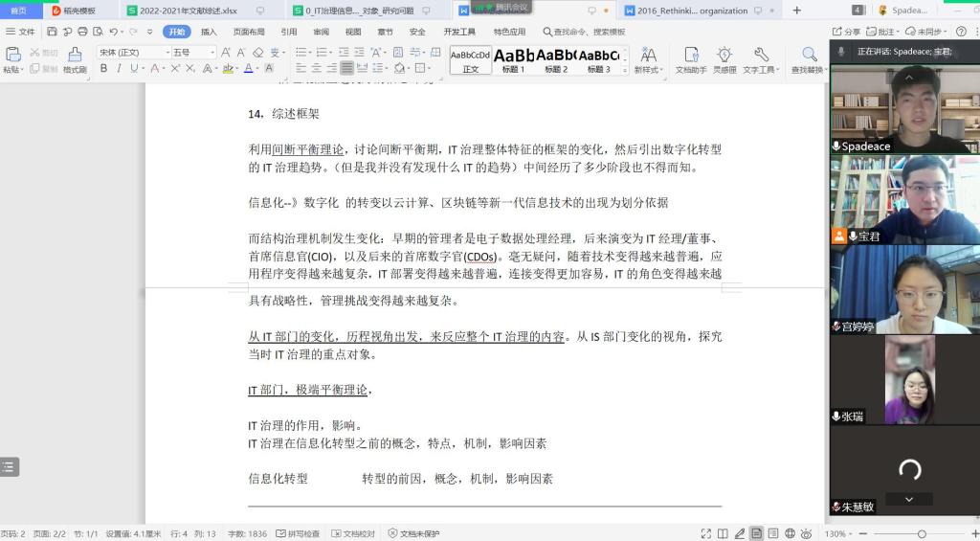Apply the 标题 1 heading style
This screenshot has height=541, width=980.
pos(514,60)
